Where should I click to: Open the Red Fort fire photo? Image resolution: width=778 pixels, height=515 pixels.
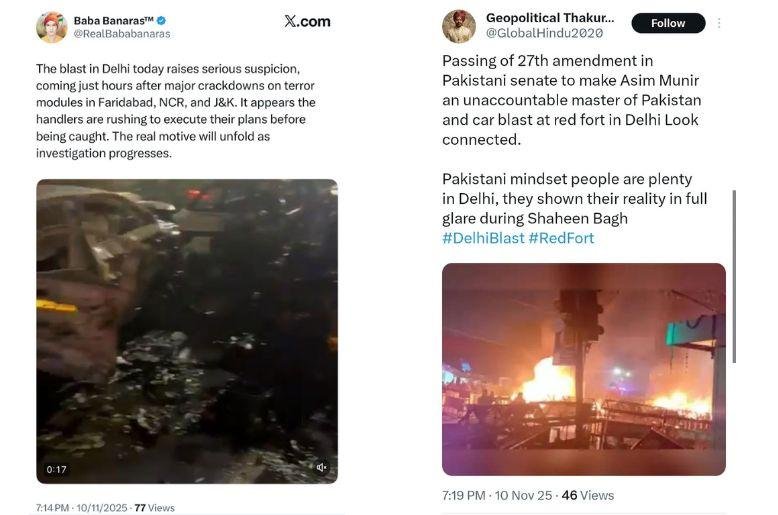(x=584, y=369)
